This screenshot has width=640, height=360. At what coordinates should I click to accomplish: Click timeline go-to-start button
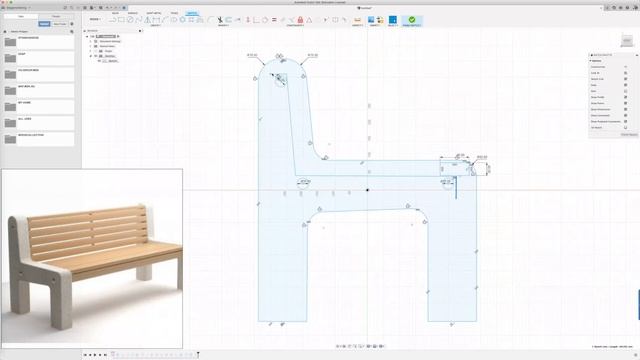[85, 355]
